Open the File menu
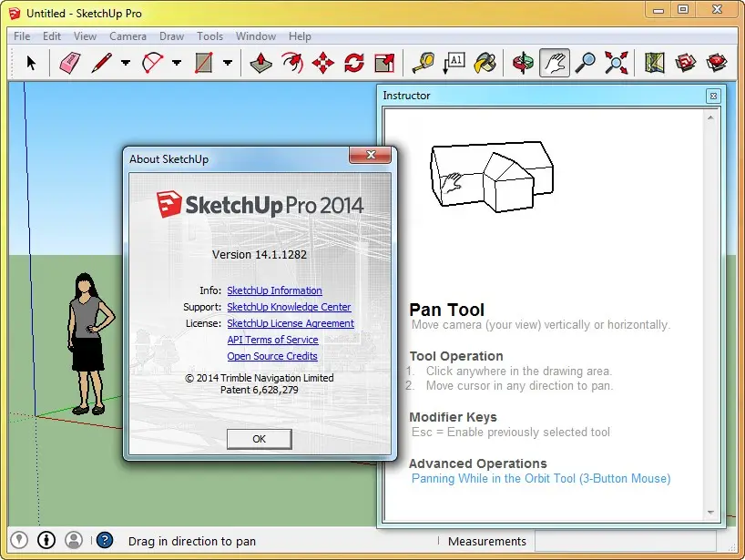The width and height of the screenshot is (745, 560). click(x=22, y=36)
